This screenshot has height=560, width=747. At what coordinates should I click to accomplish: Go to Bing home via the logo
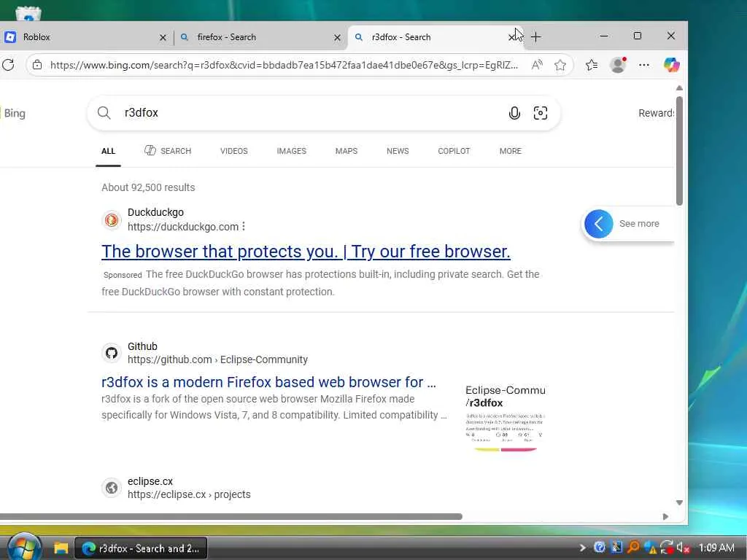coord(13,113)
